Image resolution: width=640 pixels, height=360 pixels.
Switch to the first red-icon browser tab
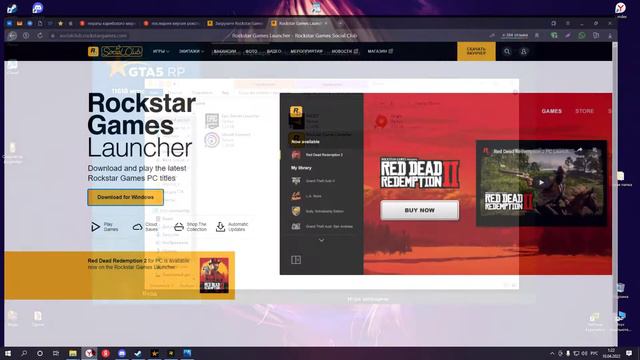pyautogui.click(x=108, y=23)
